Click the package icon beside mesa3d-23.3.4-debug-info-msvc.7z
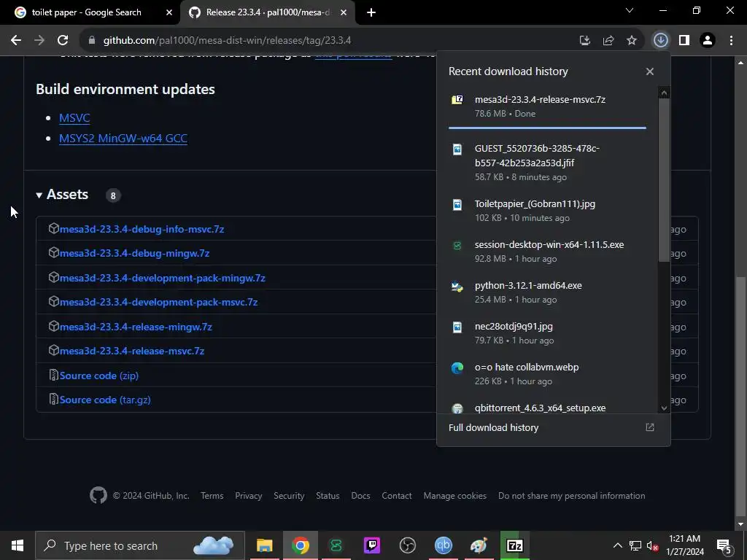747x560 pixels. [53, 228]
